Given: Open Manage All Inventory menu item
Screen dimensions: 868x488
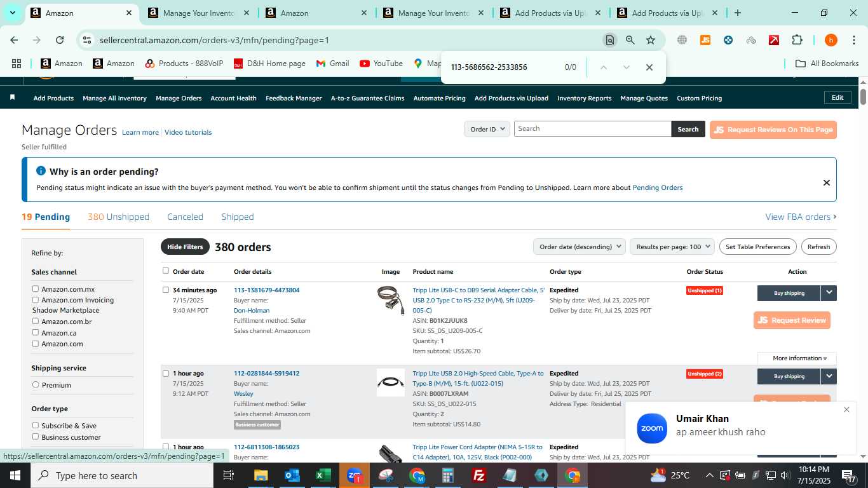Looking at the screenshot, I should (x=114, y=98).
